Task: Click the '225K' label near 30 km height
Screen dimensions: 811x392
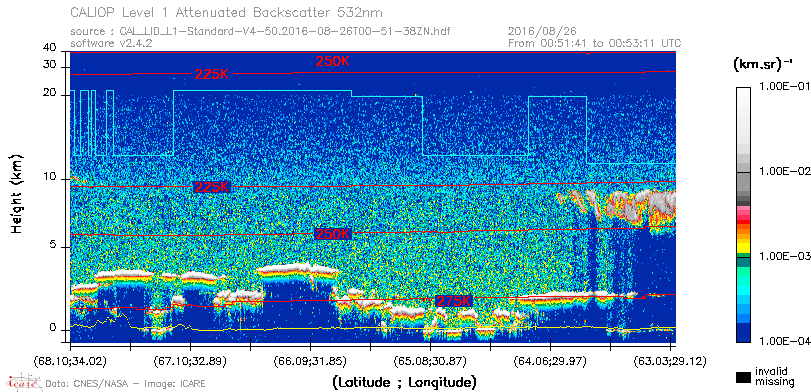Action: pyautogui.click(x=211, y=74)
